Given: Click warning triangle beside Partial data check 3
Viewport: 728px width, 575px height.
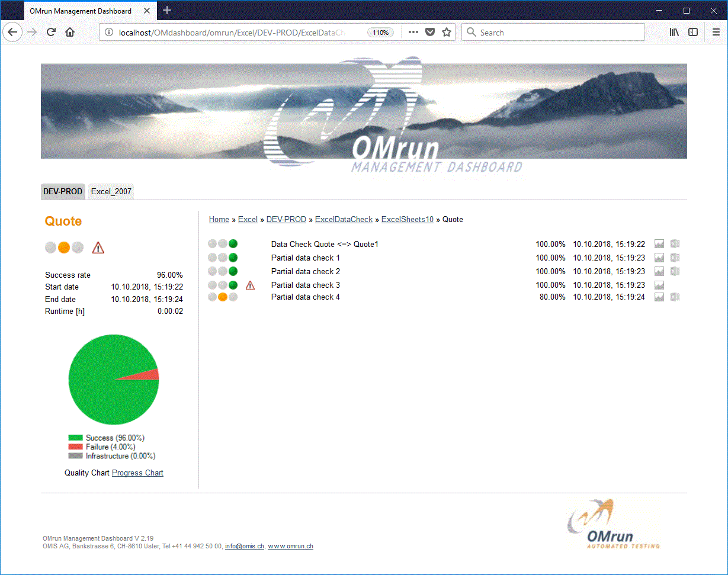Looking at the screenshot, I should click(250, 285).
